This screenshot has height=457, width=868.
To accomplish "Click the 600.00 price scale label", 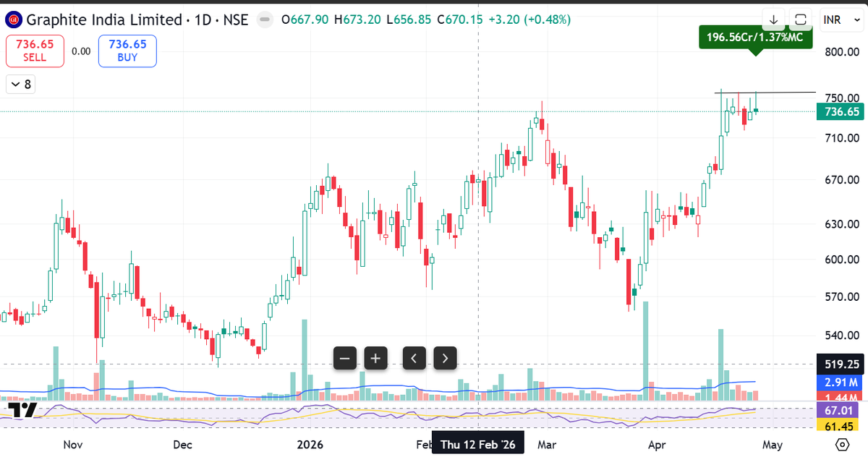I will 841,259.
